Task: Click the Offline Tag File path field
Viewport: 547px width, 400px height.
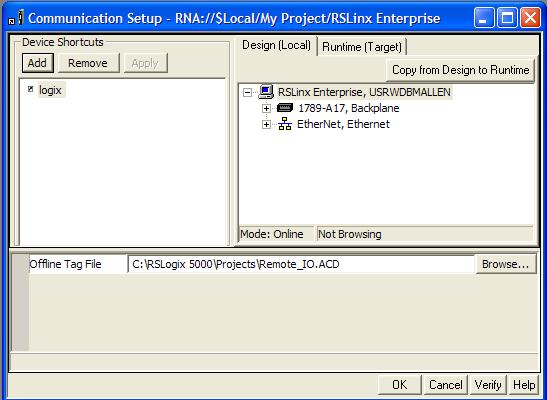Action: tap(301, 264)
